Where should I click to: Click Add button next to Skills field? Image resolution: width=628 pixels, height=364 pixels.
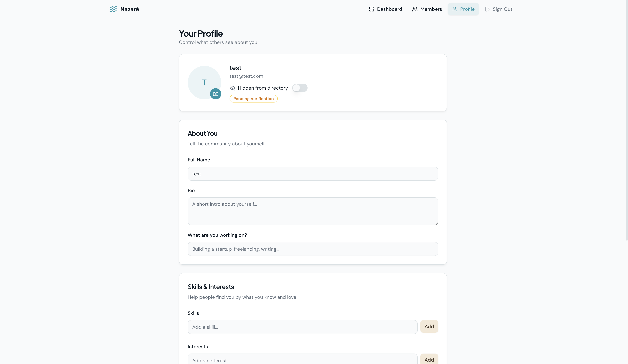click(x=429, y=326)
